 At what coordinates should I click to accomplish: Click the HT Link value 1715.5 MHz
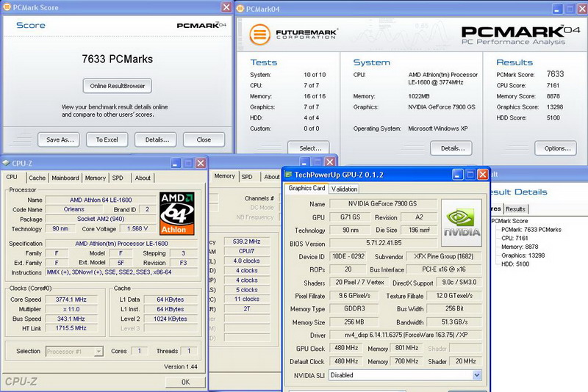point(71,328)
